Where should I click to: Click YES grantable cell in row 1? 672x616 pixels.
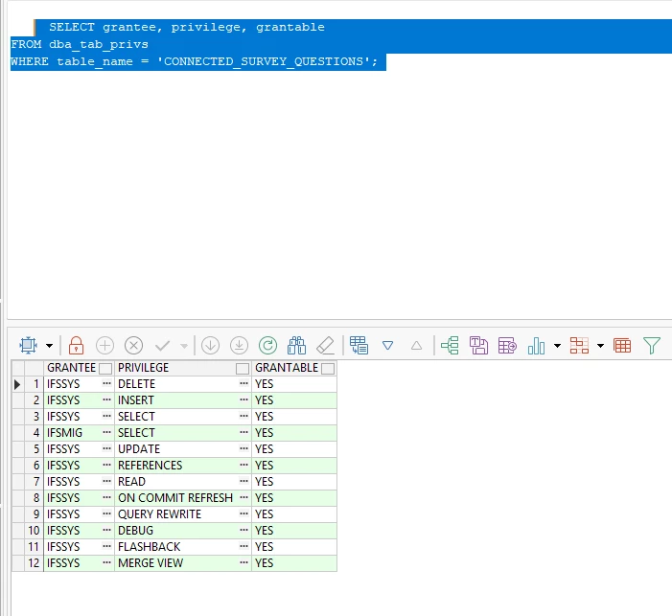click(294, 384)
